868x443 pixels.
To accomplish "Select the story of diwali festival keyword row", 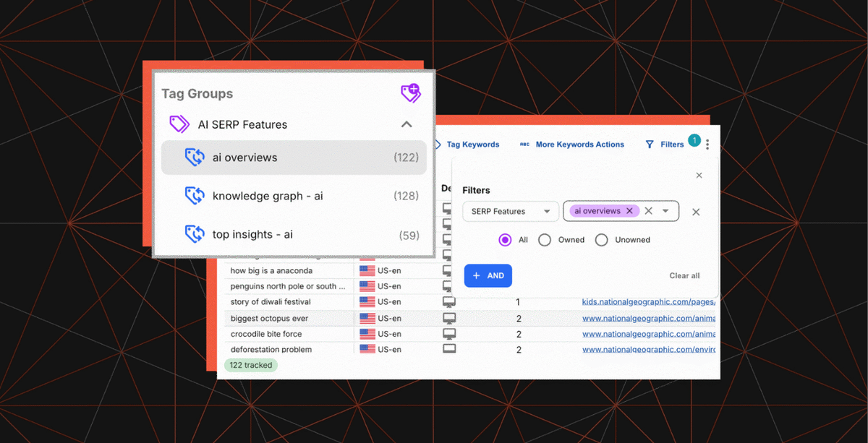I will (x=271, y=302).
